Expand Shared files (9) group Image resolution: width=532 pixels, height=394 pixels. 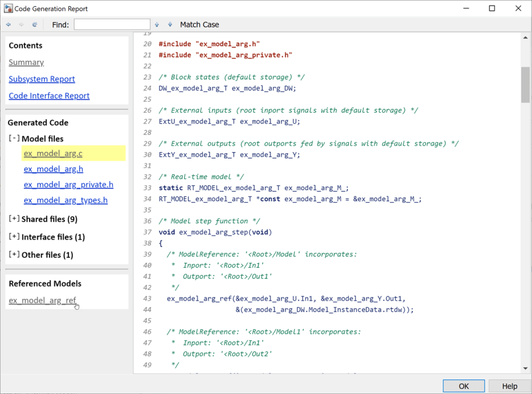(x=14, y=219)
